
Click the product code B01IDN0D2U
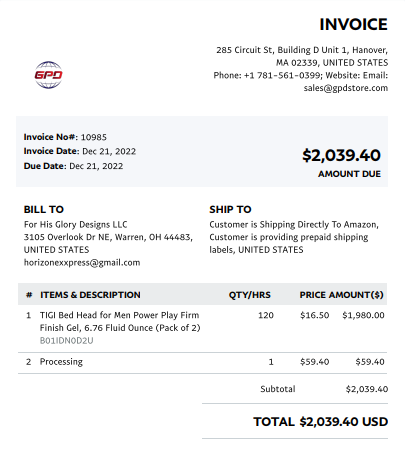pyautogui.click(x=66, y=341)
